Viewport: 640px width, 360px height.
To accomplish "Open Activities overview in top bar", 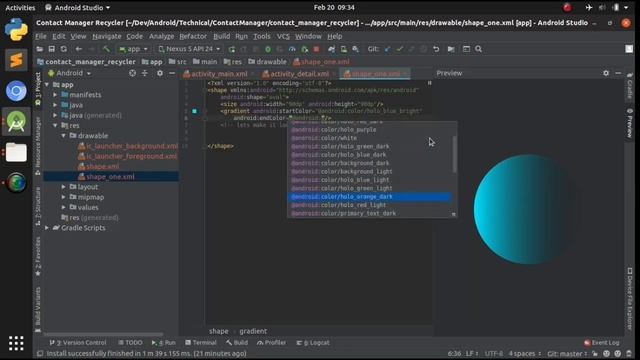I will point(20,8).
